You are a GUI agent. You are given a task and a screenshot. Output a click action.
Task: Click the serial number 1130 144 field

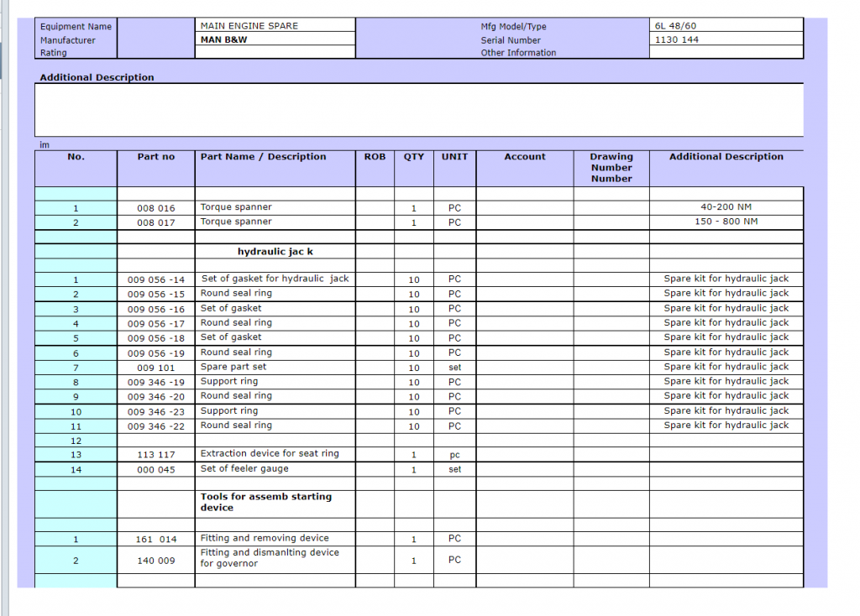(x=726, y=39)
